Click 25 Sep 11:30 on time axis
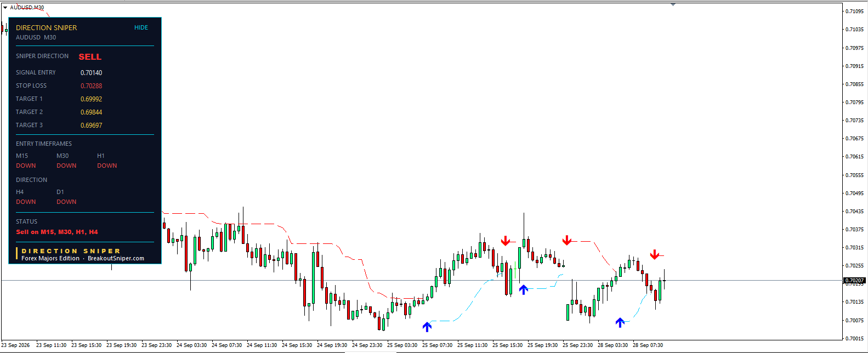This screenshot has height=353, width=868. tap(472, 345)
